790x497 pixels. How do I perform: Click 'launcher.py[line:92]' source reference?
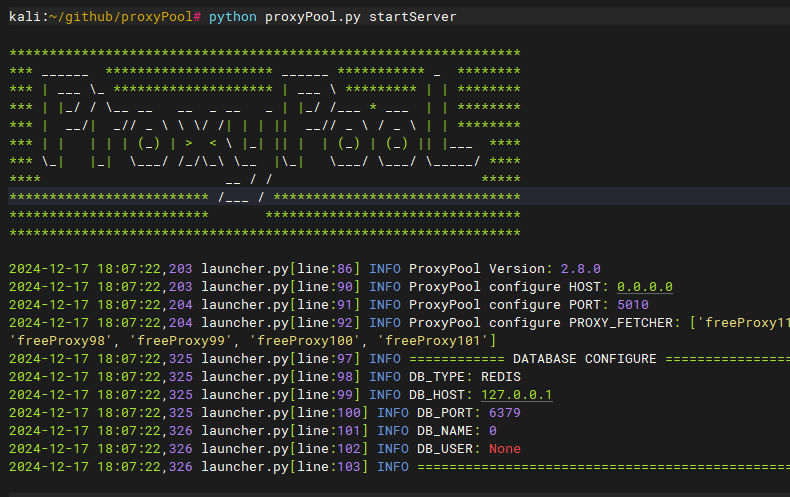[x=281, y=323]
